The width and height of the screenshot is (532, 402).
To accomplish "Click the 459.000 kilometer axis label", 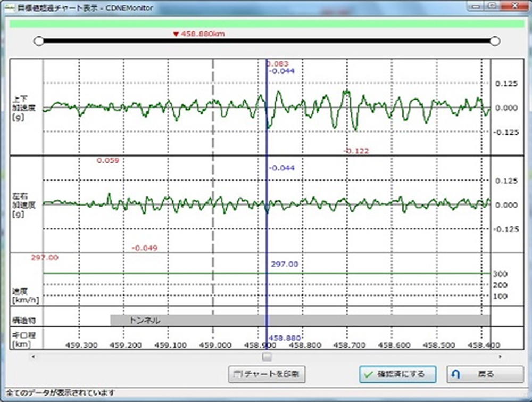I will (x=215, y=346).
